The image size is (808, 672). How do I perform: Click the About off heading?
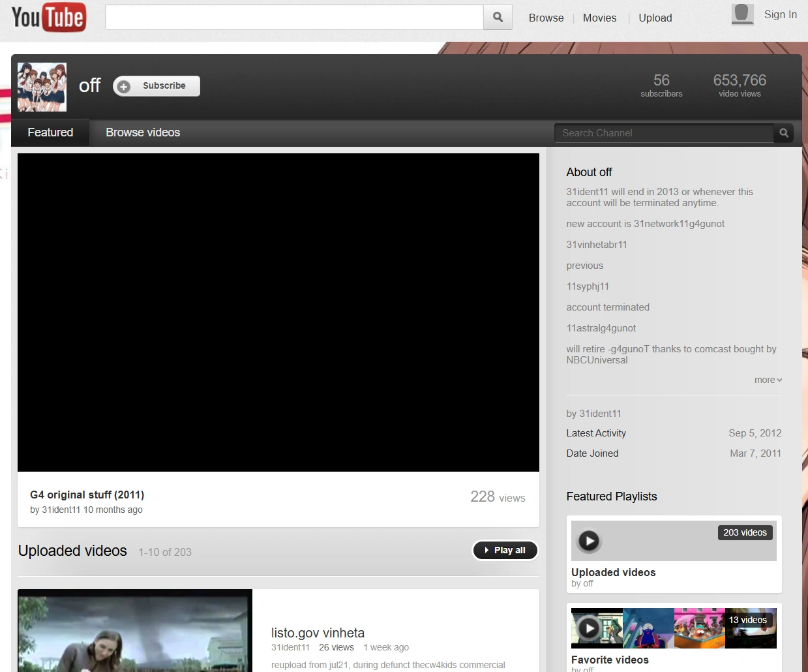[x=589, y=172]
